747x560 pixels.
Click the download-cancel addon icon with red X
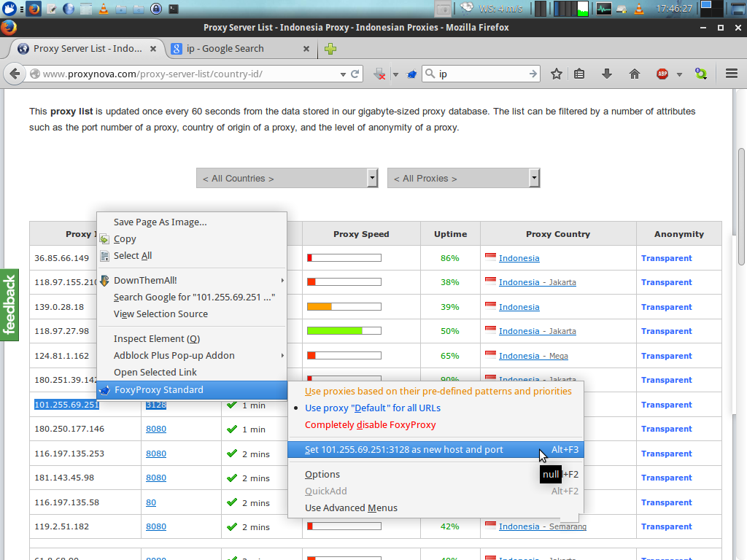click(379, 74)
